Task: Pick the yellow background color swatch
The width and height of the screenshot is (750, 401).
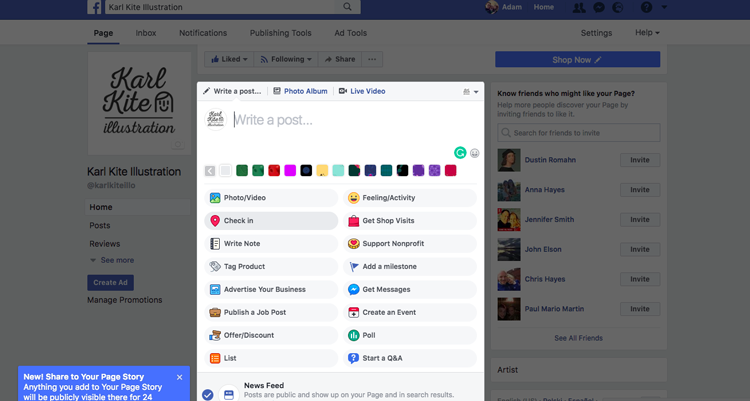Action: pos(322,171)
